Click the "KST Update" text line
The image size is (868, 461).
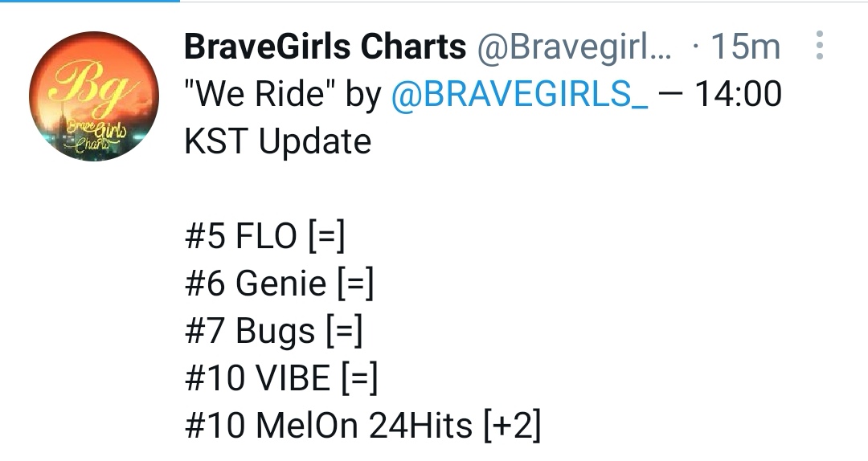coord(278,142)
